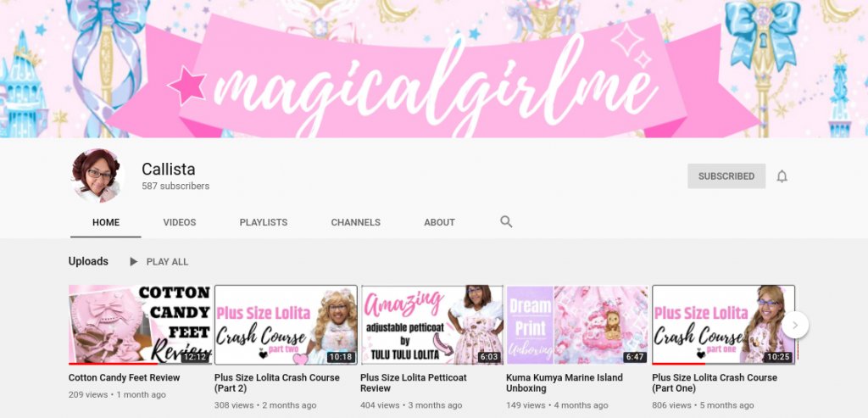Open the VIDEOS tab

click(x=180, y=222)
